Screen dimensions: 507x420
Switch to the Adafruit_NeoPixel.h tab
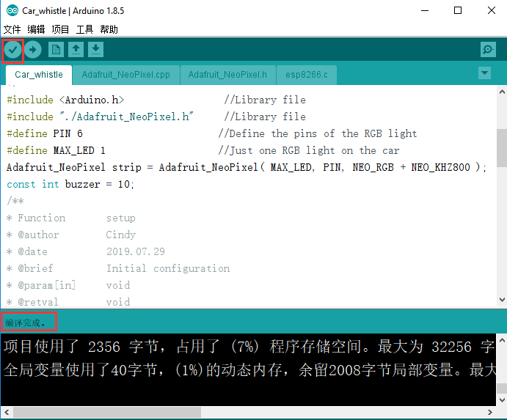point(227,75)
